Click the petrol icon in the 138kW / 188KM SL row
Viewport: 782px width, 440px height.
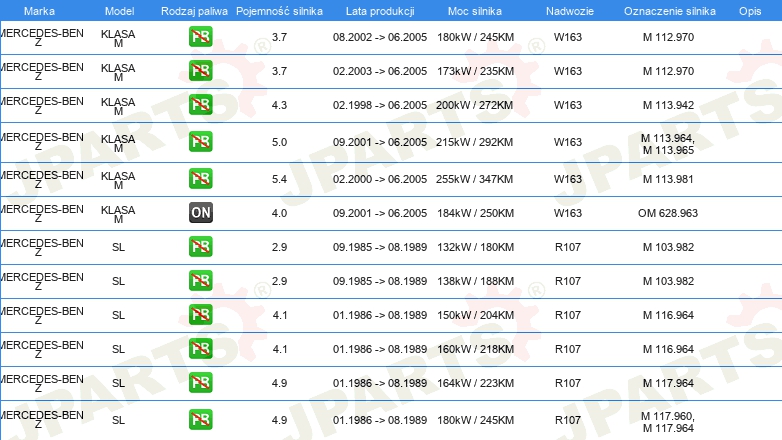[x=200, y=280]
